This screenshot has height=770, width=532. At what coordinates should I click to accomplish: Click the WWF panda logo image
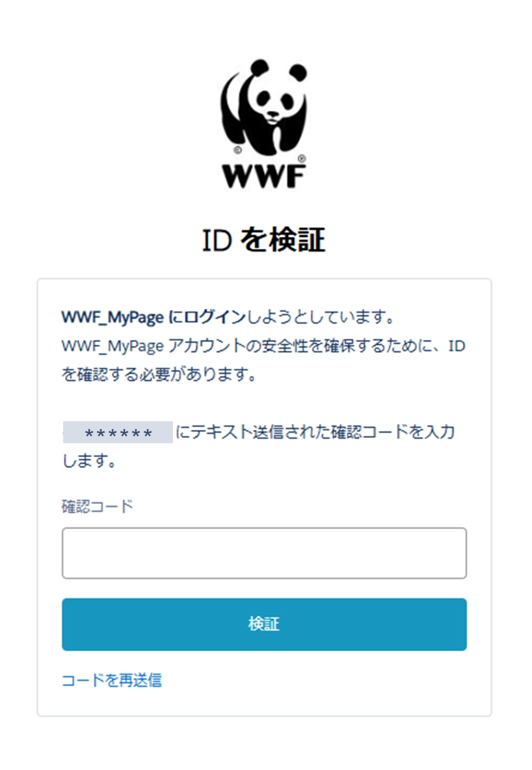264,123
